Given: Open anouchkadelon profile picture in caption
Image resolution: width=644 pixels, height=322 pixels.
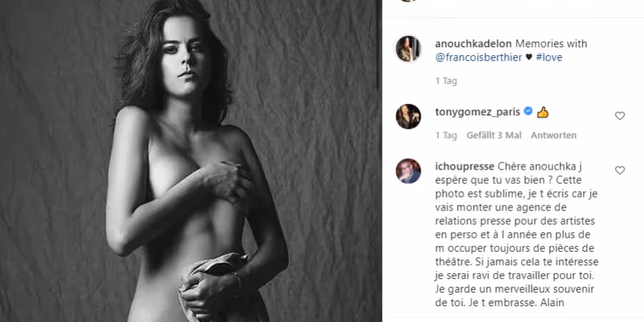Looking at the screenshot, I should point(409,49).
